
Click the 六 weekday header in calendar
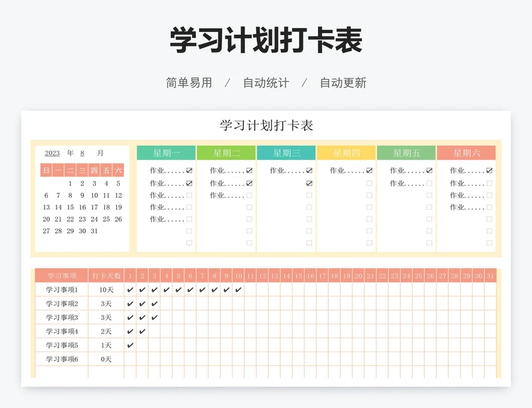pyautogui.click(x=118, y=170)
